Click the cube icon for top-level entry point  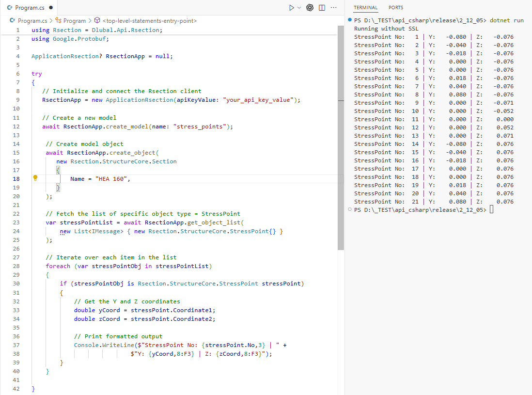click(x=97, y=21)
